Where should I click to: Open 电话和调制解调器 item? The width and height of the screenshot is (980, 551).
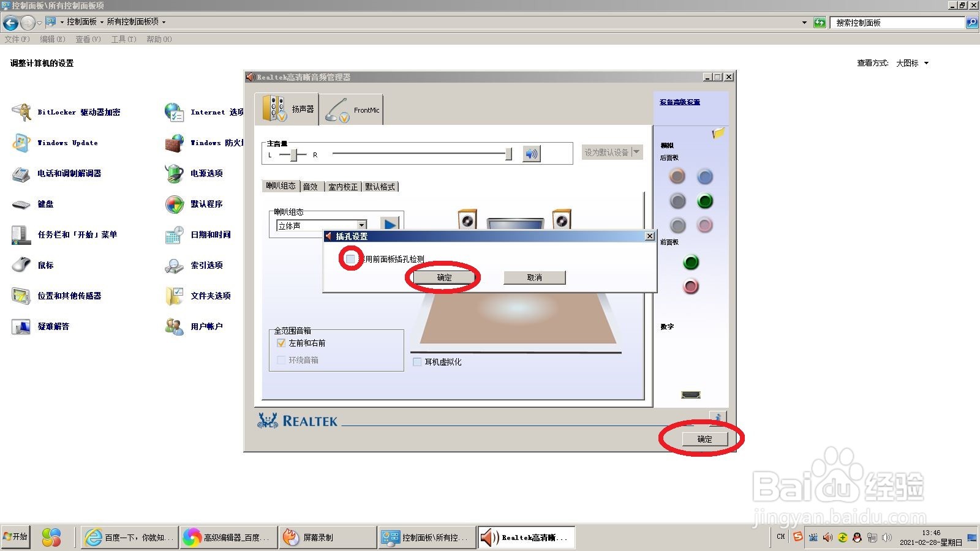pyautogui.click(x=56, y=173)
